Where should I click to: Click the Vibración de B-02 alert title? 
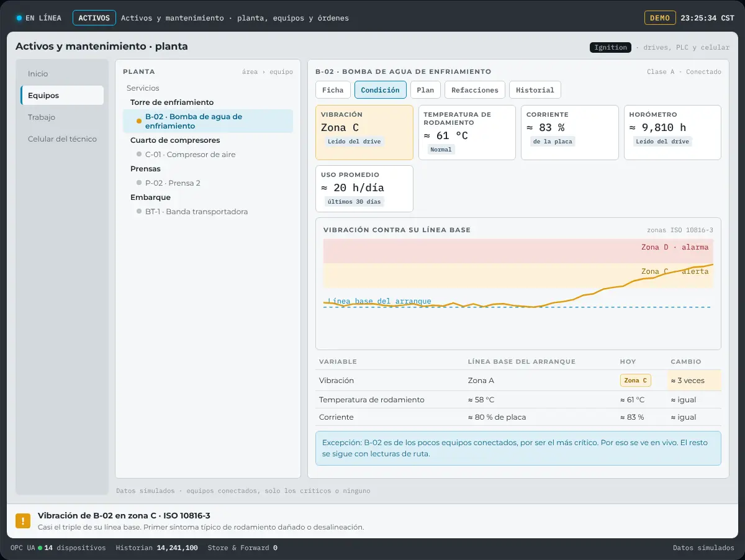(124, 515)
